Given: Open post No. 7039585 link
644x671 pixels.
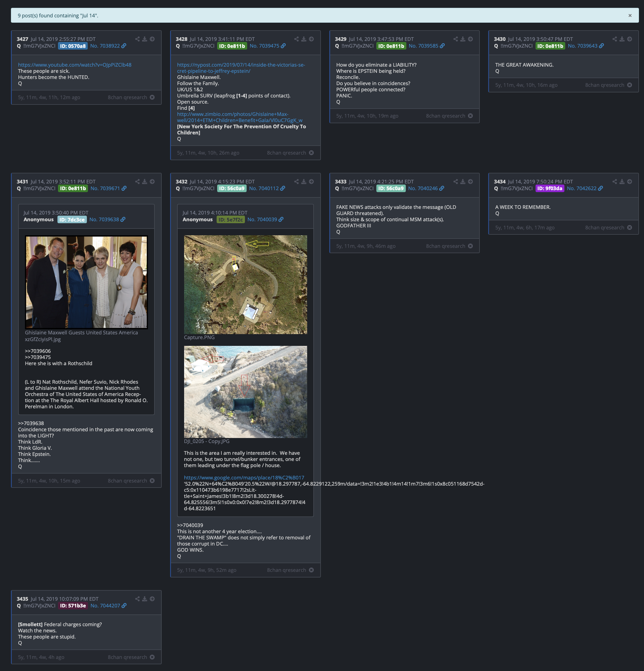Looking at the screenshot, I should (x=427, y=46).
